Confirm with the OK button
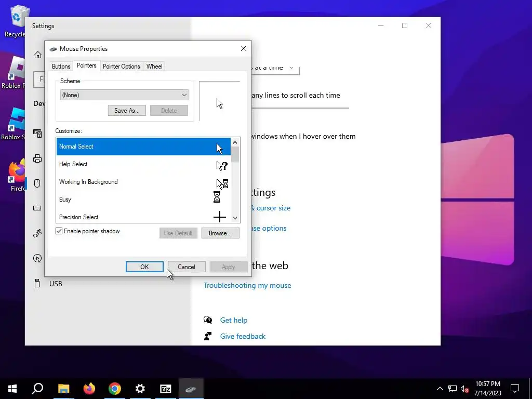This screenshot has height=399, width=532. (144, 267)
